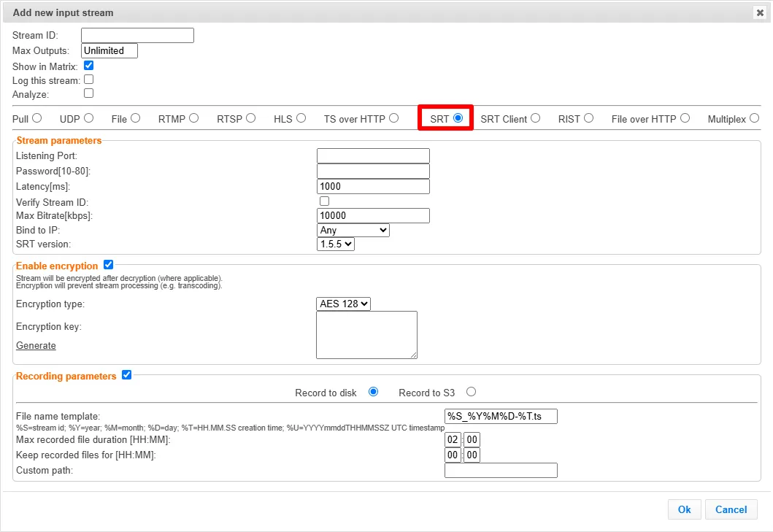Open the Encryption type dropdown
The image size is (773, 532).
point(344,304)
